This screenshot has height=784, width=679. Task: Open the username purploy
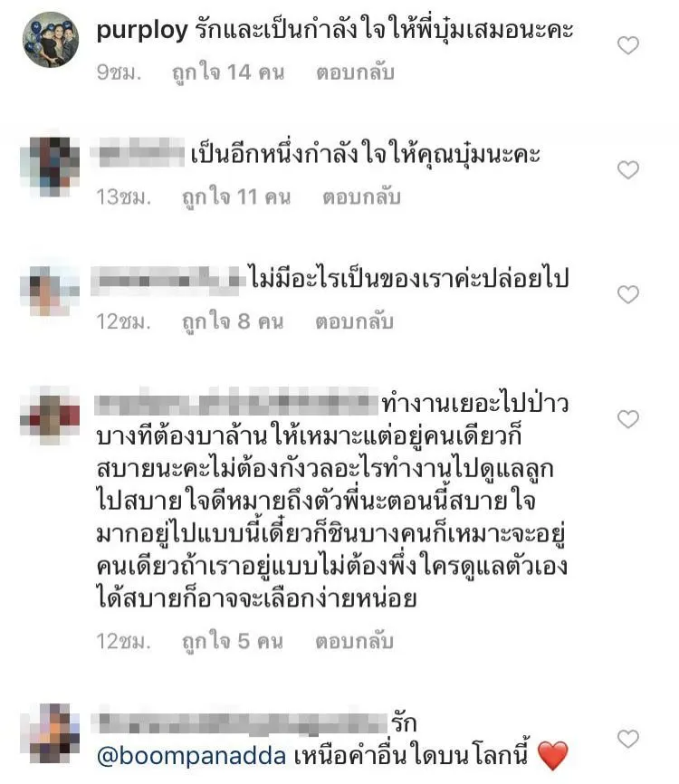click(142, 31)
